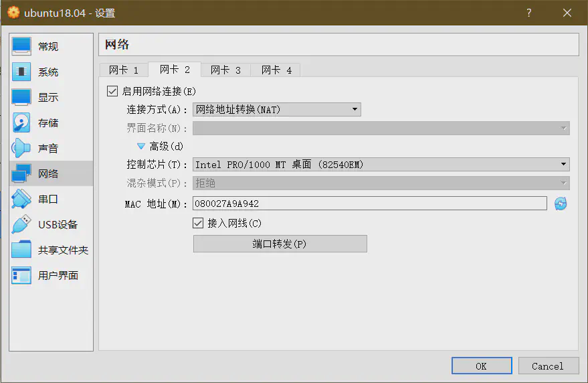Viewport: 588px width, 383px height.
Task: Open the 常规 (General) settings icon
Action: pyautogui.click(x=21, y=46)
